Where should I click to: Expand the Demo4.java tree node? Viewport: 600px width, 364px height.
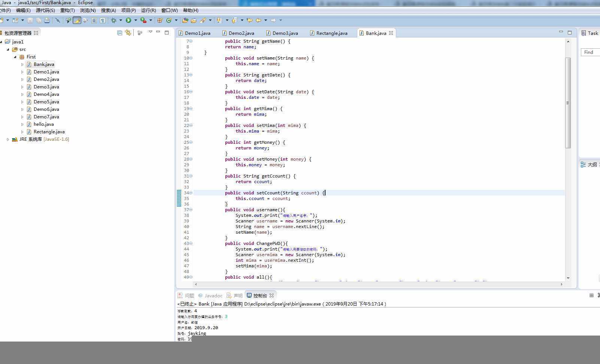click(22, 94)
